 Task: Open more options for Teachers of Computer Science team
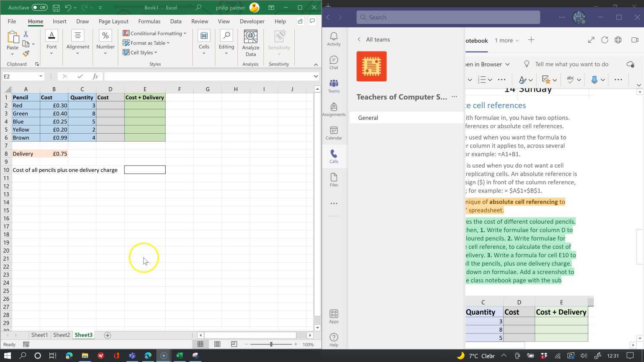(x=454, y=97)
